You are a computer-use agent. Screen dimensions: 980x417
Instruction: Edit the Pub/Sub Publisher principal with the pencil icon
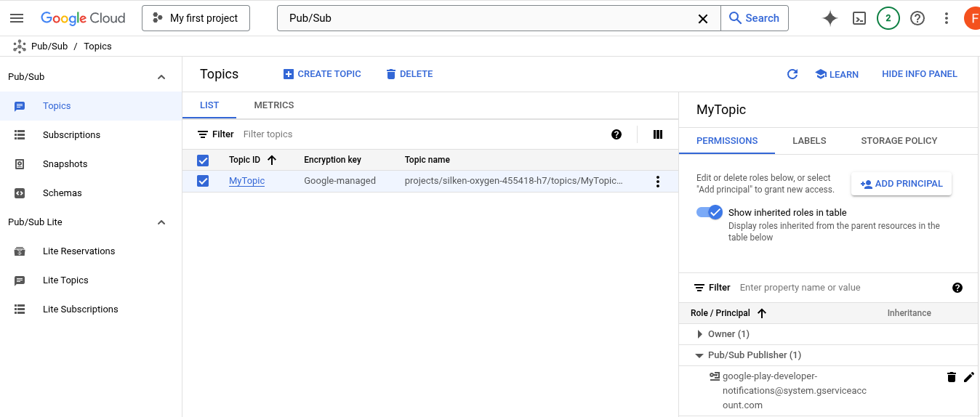[968, 376]
